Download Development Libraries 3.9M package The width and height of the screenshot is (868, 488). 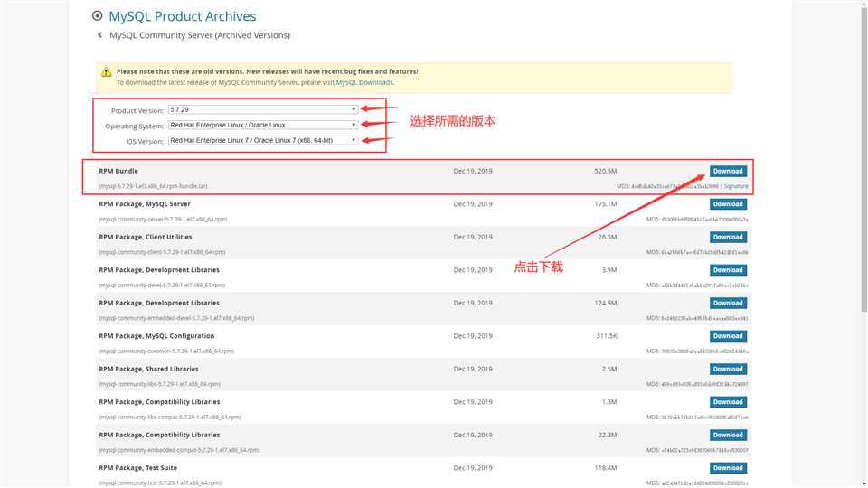(728, 270)
